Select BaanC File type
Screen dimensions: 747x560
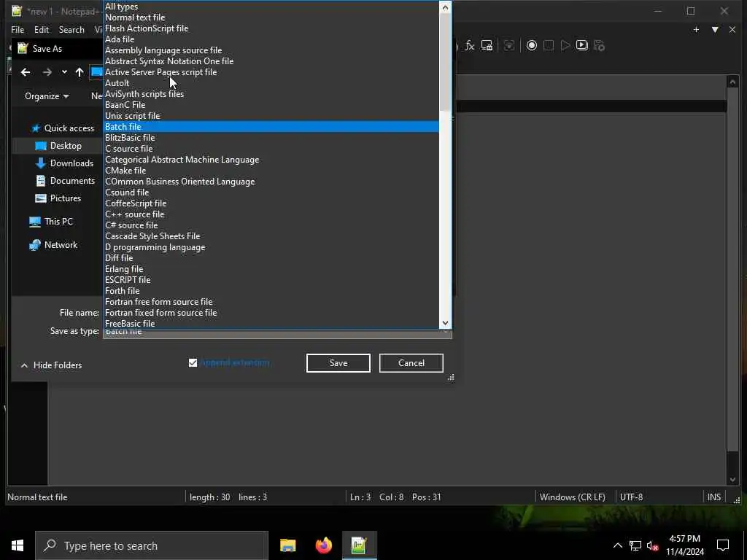tap(271, 105)
